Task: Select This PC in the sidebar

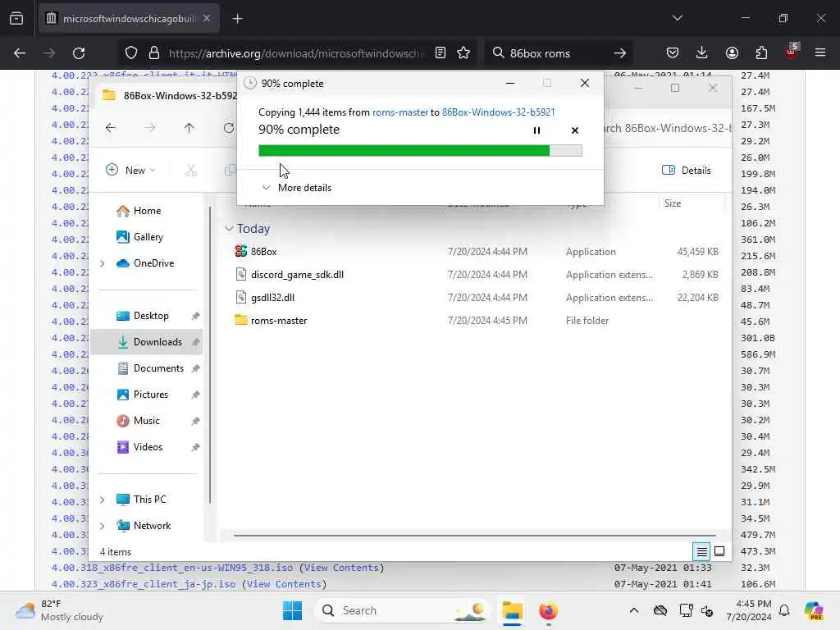Action: click(149, 500)
